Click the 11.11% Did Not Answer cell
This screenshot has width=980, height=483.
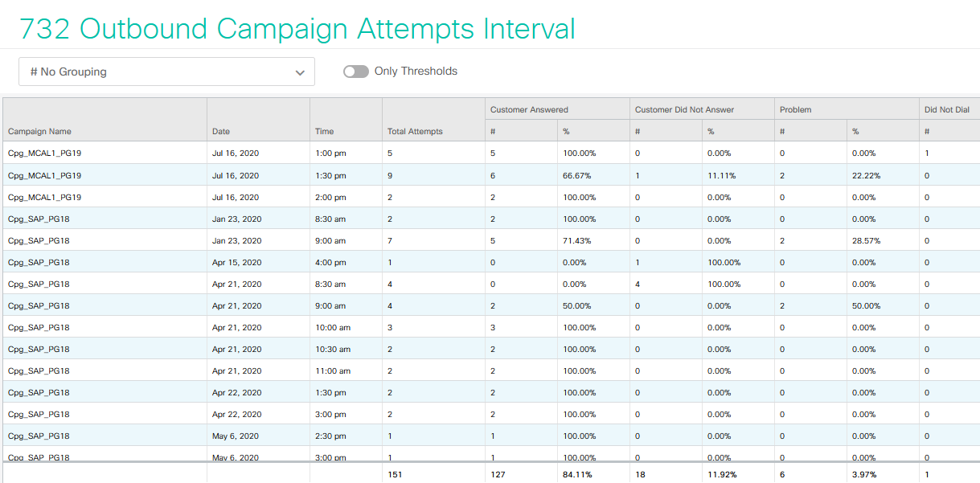[720, 175]
